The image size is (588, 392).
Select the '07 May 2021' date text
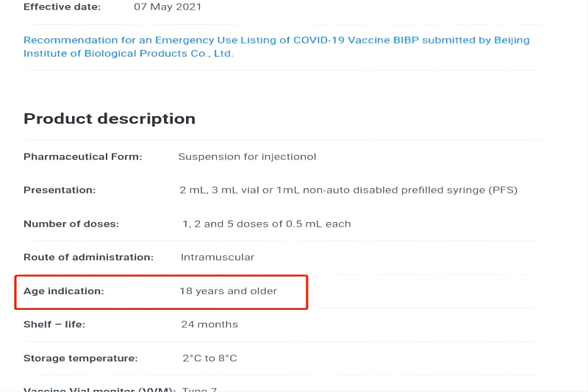click(168, 7)
